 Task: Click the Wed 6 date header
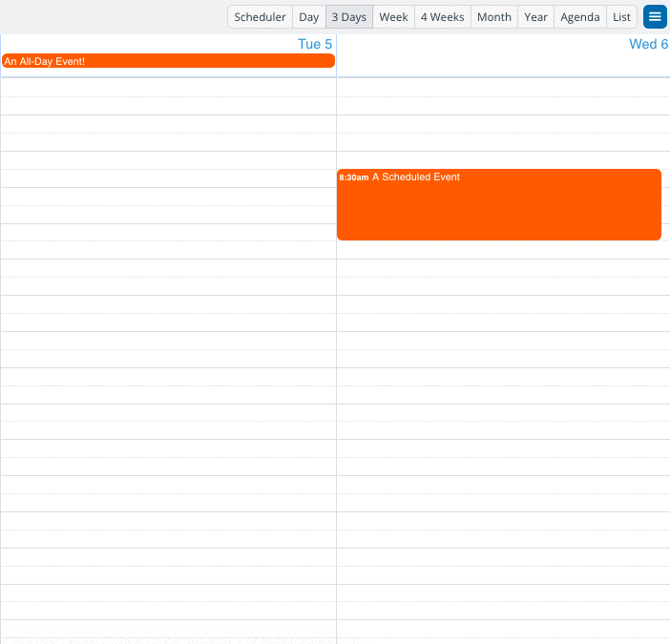click(648, 44)
